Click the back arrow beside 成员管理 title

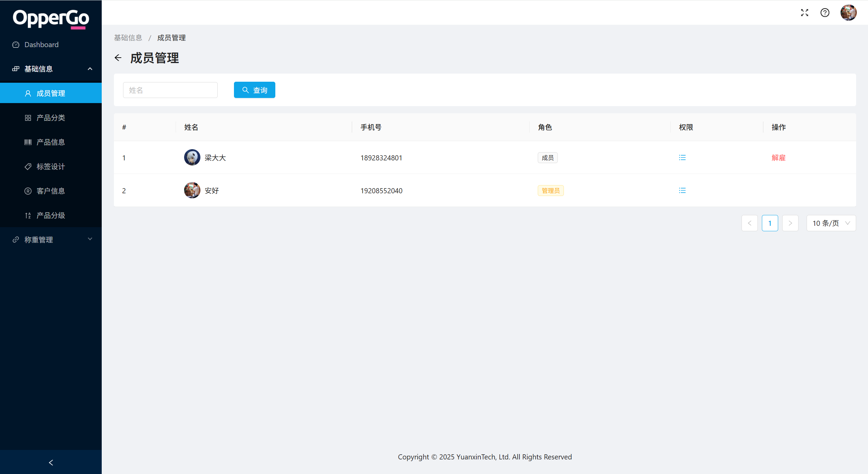point(118,58)
